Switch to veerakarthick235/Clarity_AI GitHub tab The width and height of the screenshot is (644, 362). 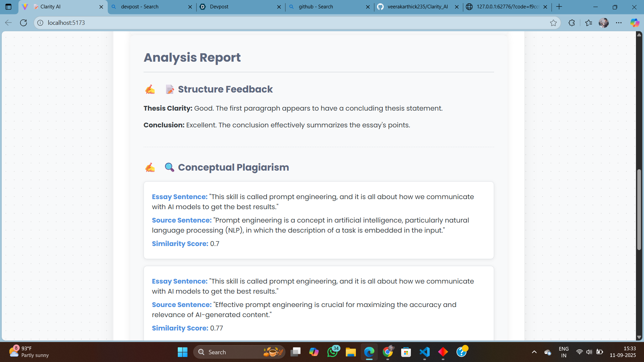click(x=418, y=7)
